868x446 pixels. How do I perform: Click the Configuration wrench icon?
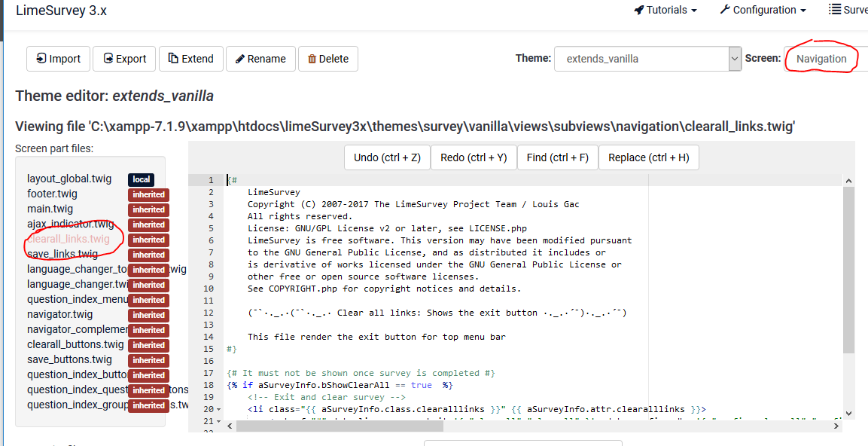click(725, 10)
